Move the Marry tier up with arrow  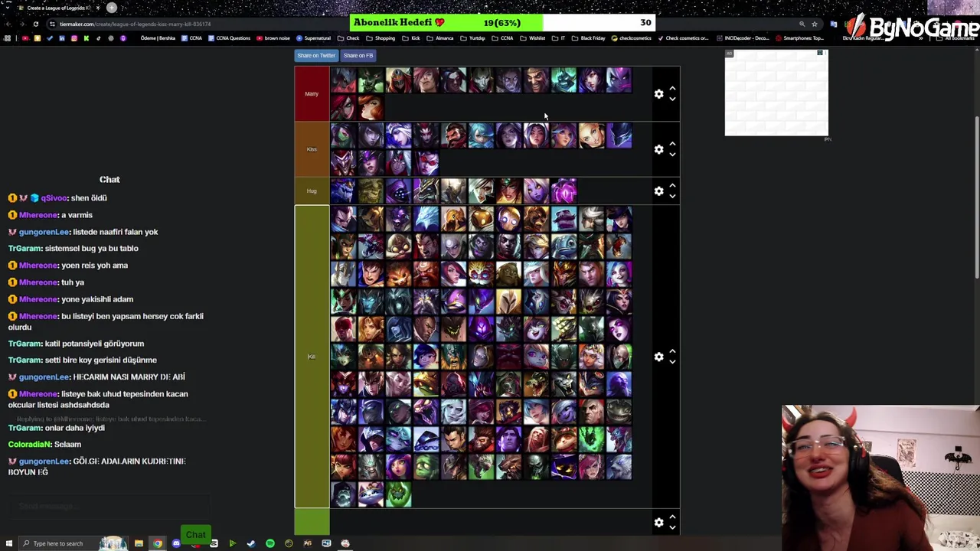click(672, 89)
